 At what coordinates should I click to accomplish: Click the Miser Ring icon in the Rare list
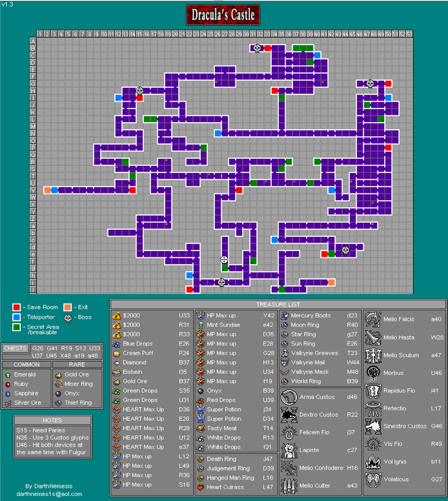pyautogui.click(x=58, y=384)
